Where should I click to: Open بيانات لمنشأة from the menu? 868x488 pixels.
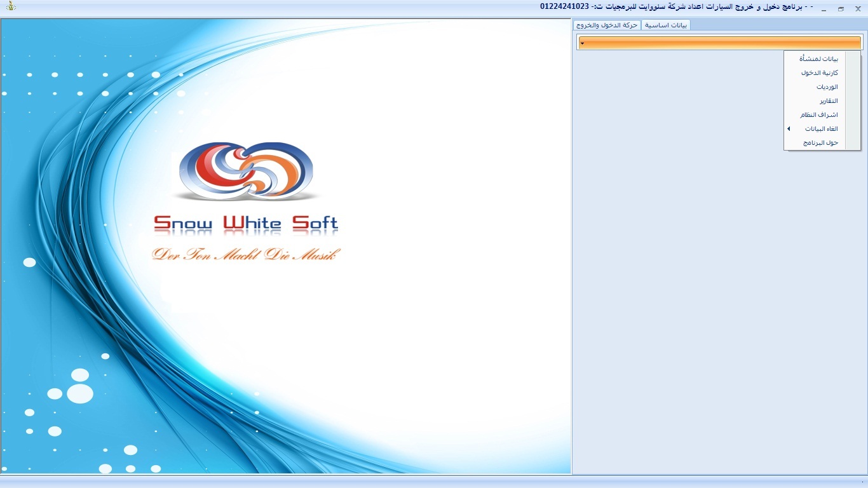[x=818, y=59]
